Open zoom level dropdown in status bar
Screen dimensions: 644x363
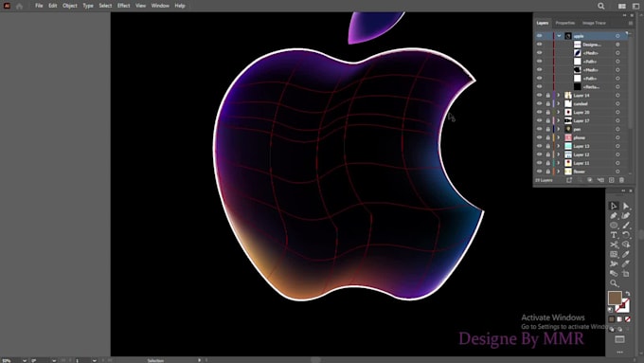click(25, 360)
